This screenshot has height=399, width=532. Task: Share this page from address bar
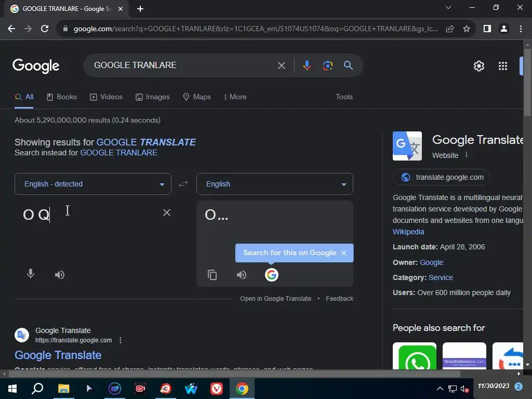450,29
